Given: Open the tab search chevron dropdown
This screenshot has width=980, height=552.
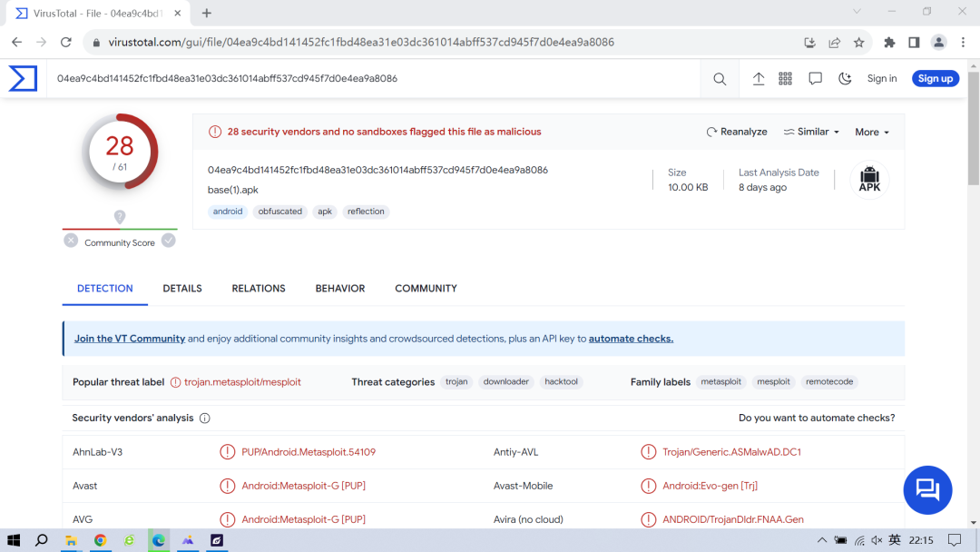Looking at the screenshot, I should (x=857, y=11).
